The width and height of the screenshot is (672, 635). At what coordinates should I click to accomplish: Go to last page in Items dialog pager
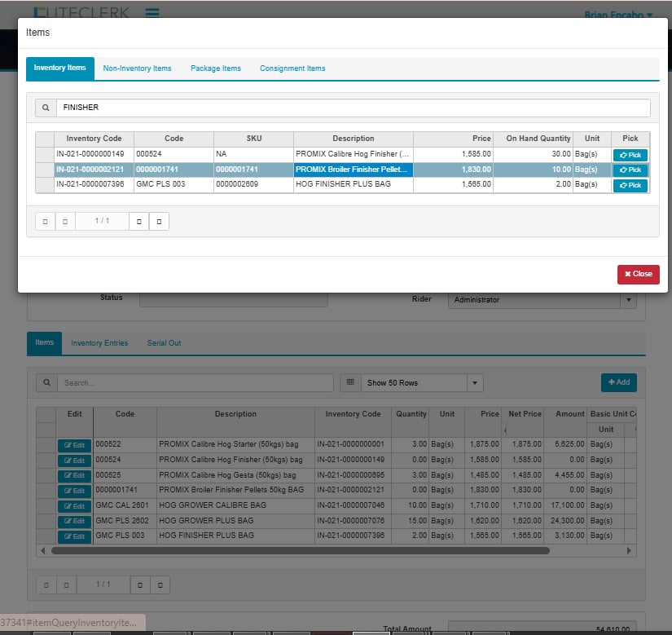point(160,221)
